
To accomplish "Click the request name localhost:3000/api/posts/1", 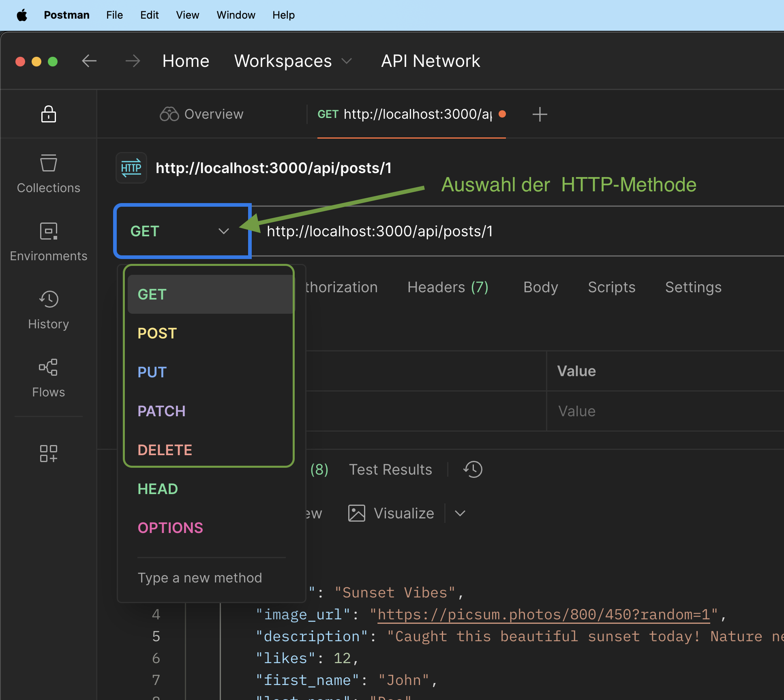I will [x=274, y=168].
